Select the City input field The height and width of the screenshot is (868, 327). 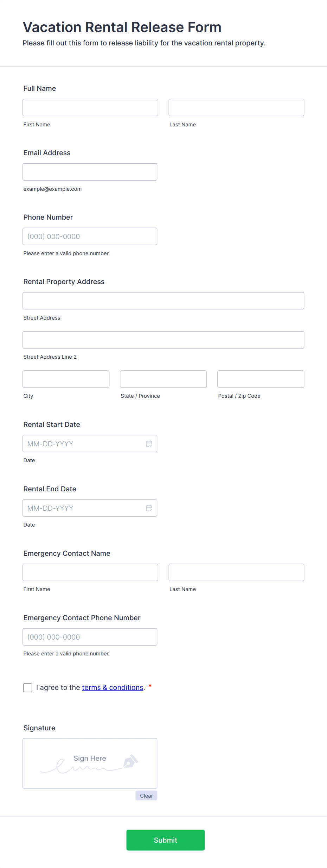(66, 379)
